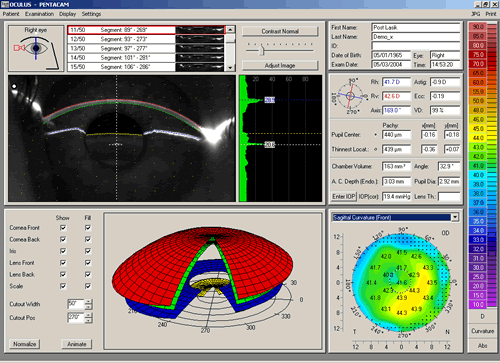
Task: Click the Contrast Normal button
Action: point(280,31)
